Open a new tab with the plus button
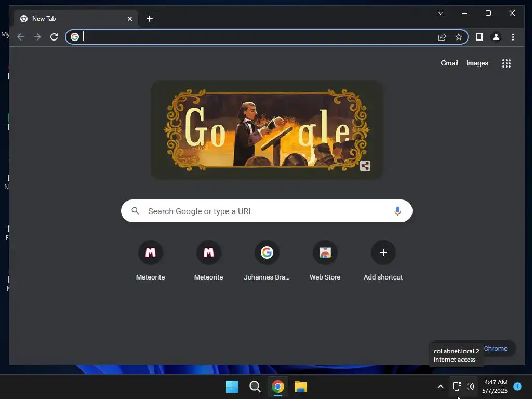 click(149, 19)
